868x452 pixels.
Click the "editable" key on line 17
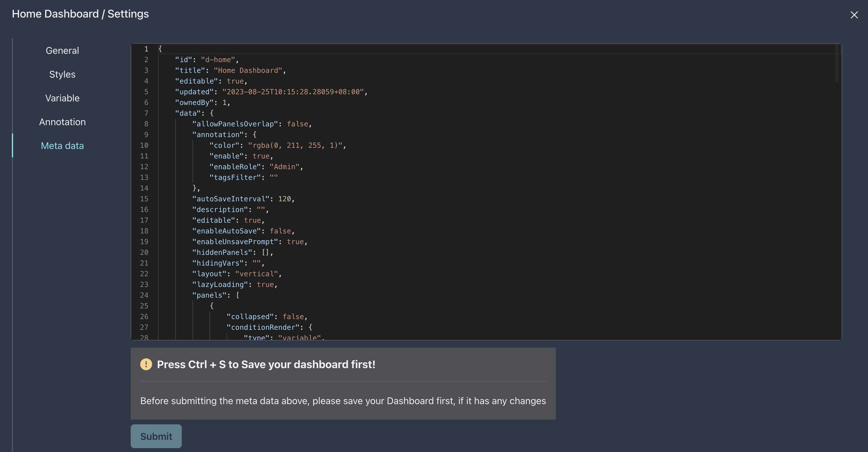coord(214,220)
